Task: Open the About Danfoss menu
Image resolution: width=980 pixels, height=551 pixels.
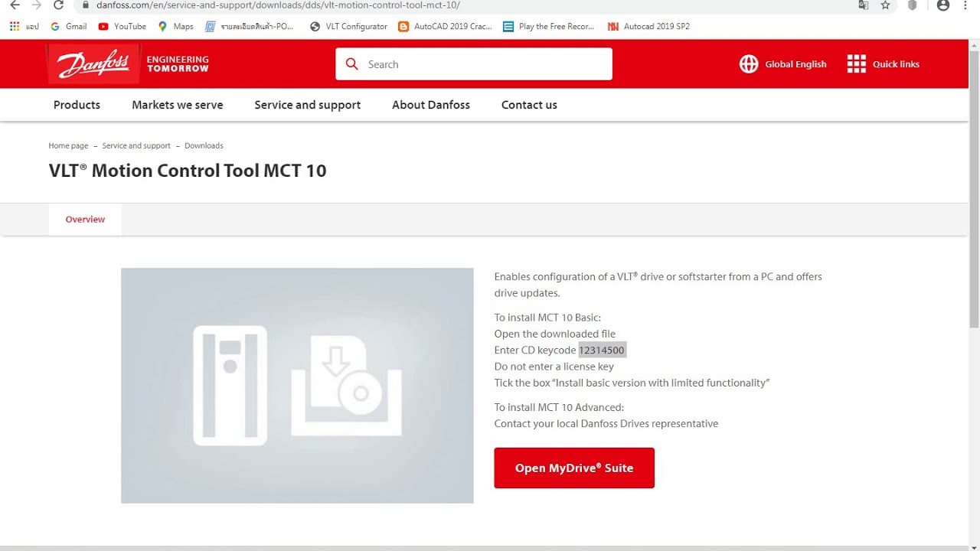Action: (x=431, y=105)
